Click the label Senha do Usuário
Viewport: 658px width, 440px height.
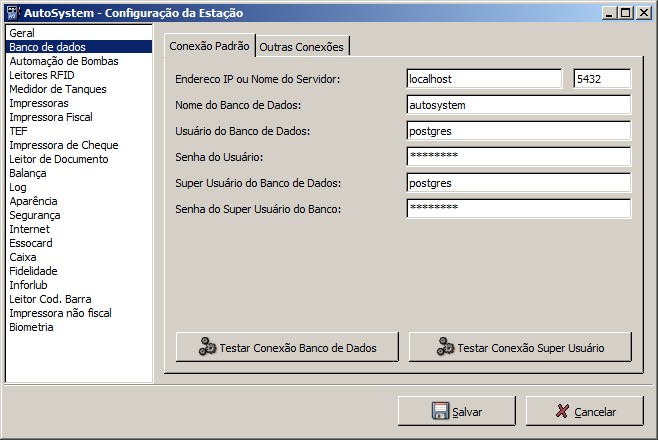click(x=219, y=157)
